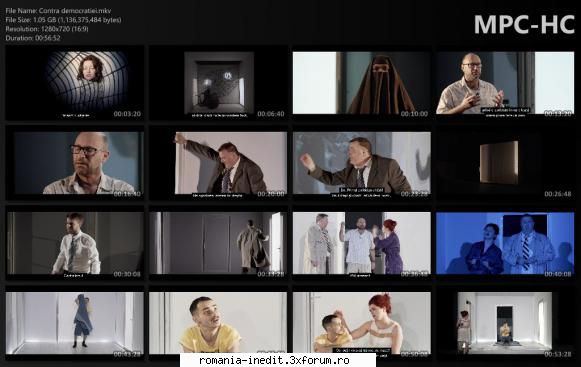Screen dimensions: 581x367
Task: Click the File Name Contra democratiei.mkv text
Action: coord(58,11)
